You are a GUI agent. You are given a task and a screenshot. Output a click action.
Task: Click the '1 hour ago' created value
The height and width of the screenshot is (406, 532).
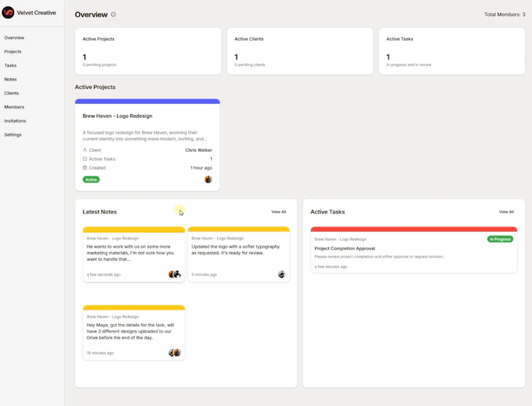[201, 168]
